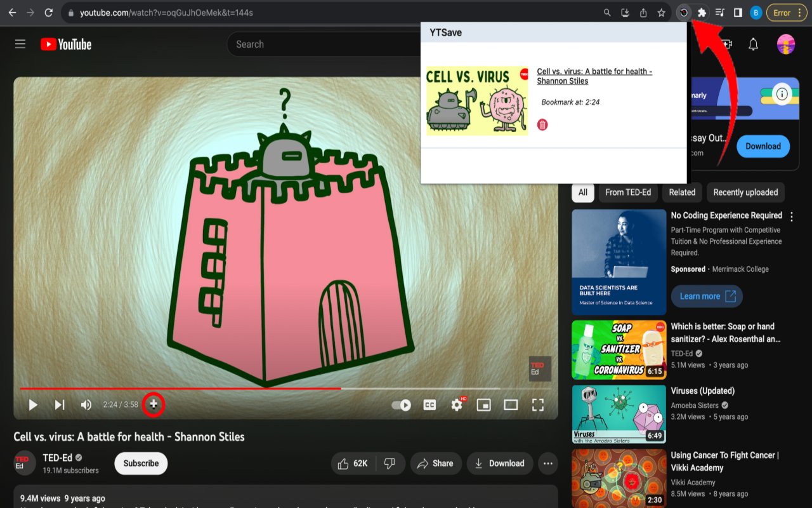Open the player settings gear

[457, 404]
